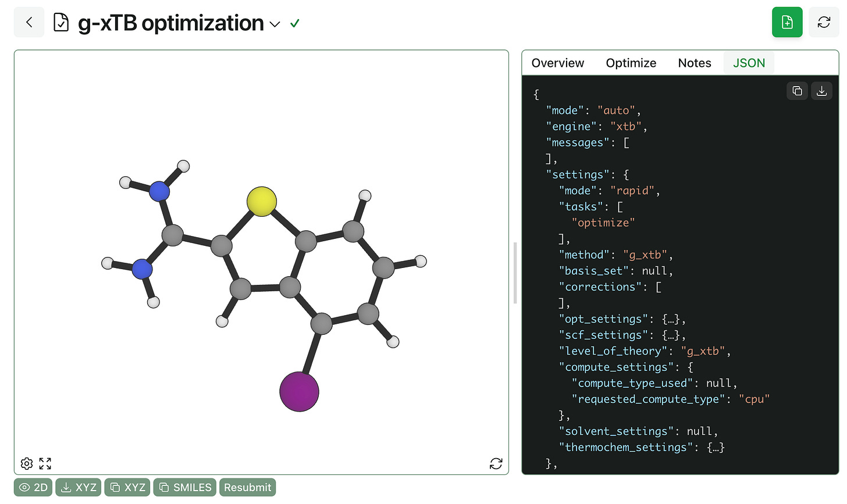
Task: Click the green new-file plus button
Action: (x=787, y=22)
